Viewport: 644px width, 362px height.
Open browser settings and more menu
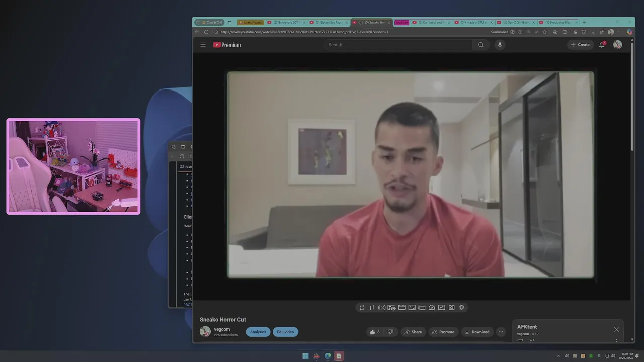coord(620,32)
